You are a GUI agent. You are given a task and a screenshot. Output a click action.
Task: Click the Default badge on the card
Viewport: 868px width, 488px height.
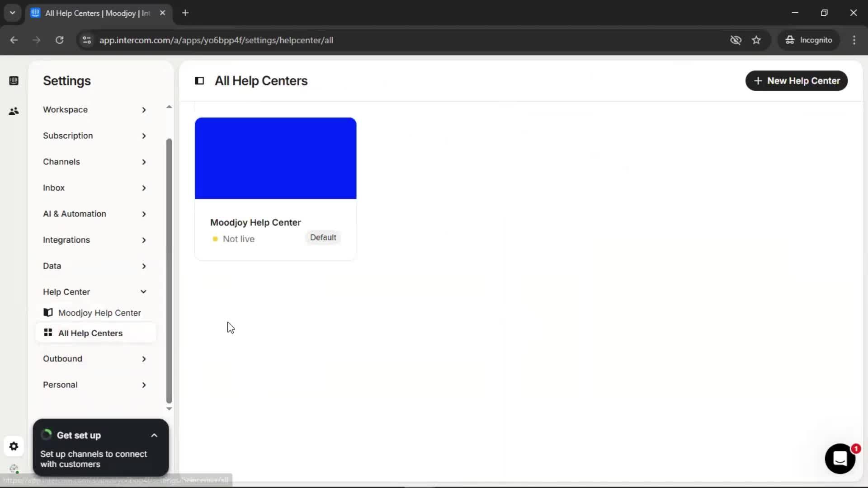click(323, 238)
